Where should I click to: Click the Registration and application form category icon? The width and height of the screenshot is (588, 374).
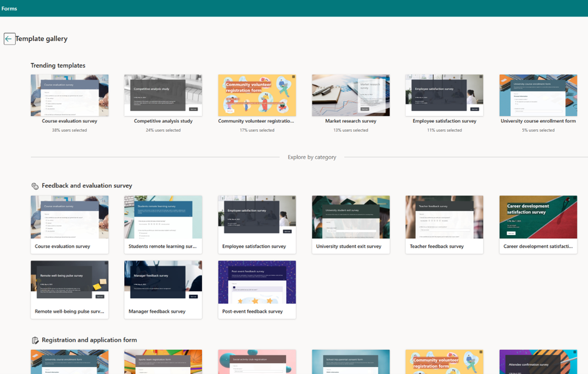tap(35, 340)
